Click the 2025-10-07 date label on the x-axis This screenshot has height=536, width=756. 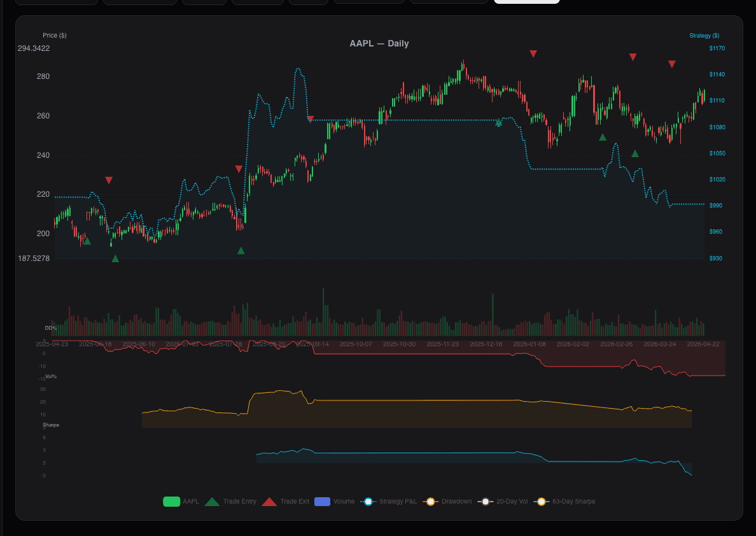[356, 343]
